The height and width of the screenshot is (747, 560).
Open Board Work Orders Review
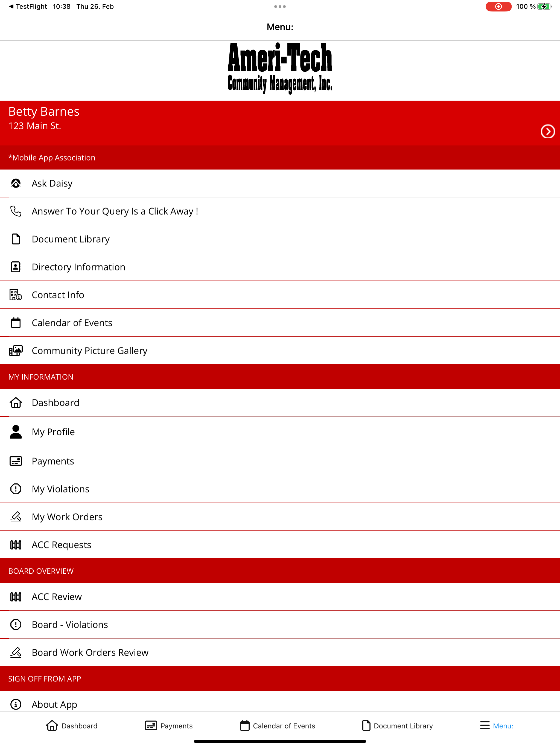coord(280,652)
